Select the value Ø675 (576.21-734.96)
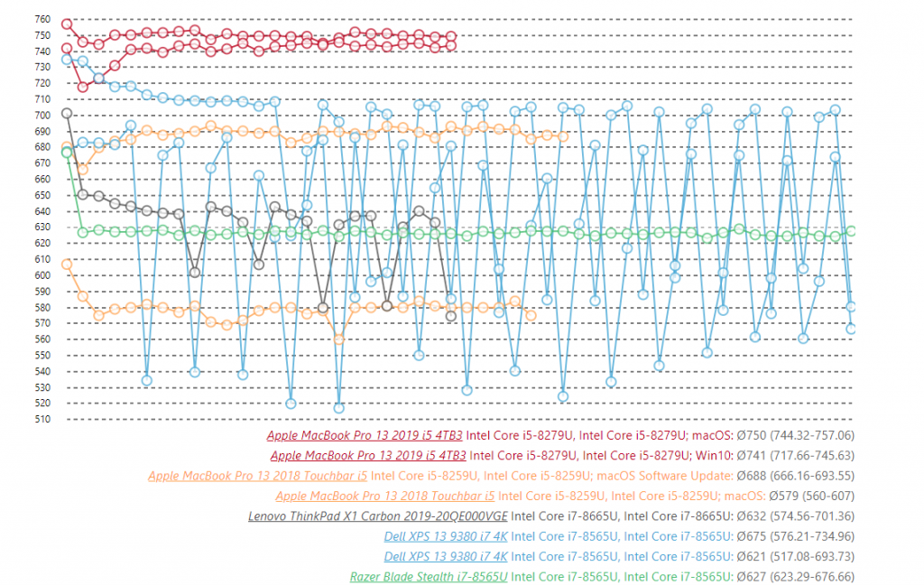 (796, 536)
